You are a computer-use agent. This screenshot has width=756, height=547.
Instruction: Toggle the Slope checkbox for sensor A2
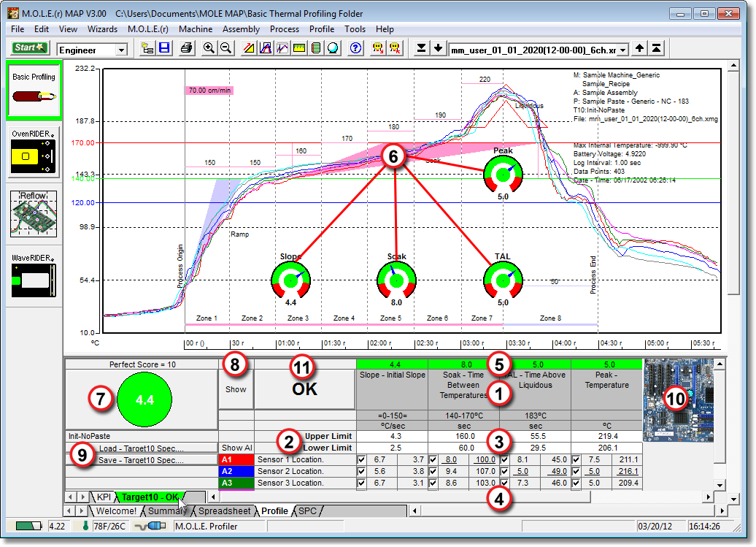point(362,471)
